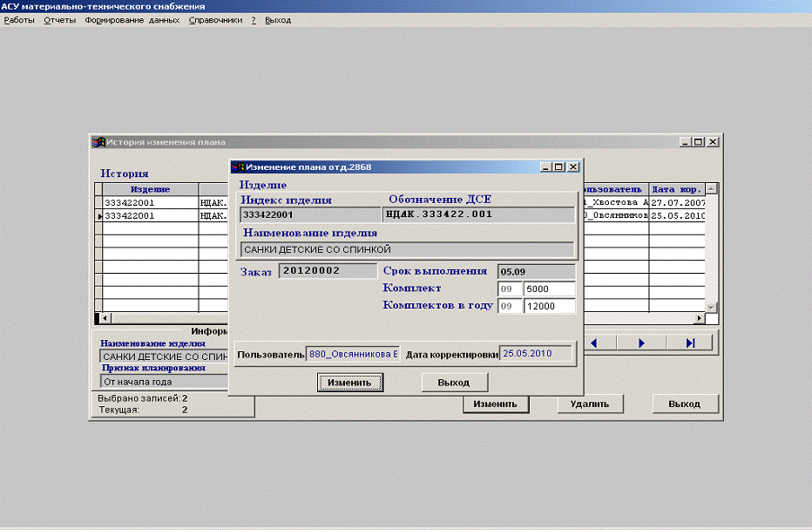Open the ? help menu
This screenshot has height=530, width=812.
coord(253,20)
